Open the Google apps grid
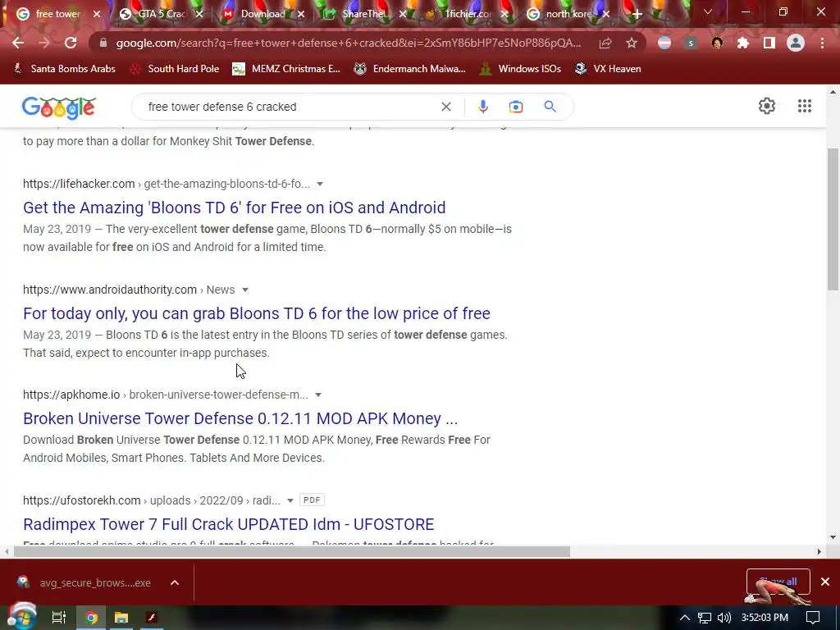The height and width of the screenshot is (630, 840). [805, 106]
